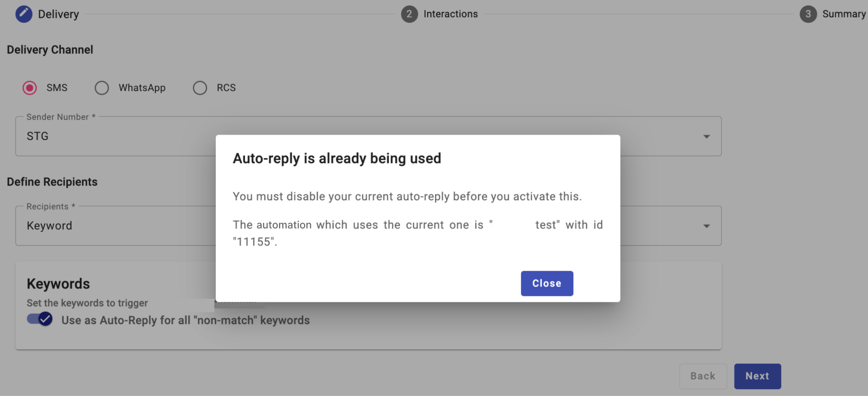Click the STG sender number field

tap(368, 136)
